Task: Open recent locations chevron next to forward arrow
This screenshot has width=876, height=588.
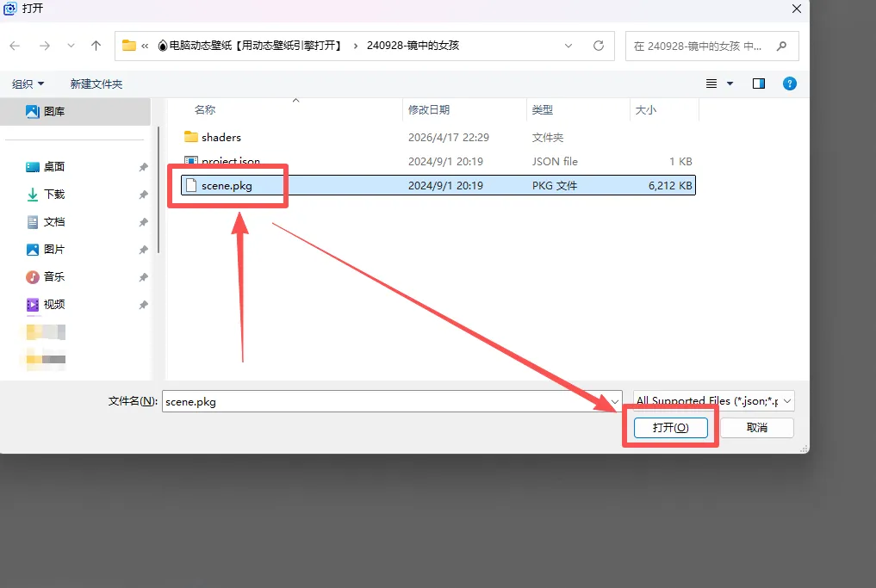Action: (71, 46)
